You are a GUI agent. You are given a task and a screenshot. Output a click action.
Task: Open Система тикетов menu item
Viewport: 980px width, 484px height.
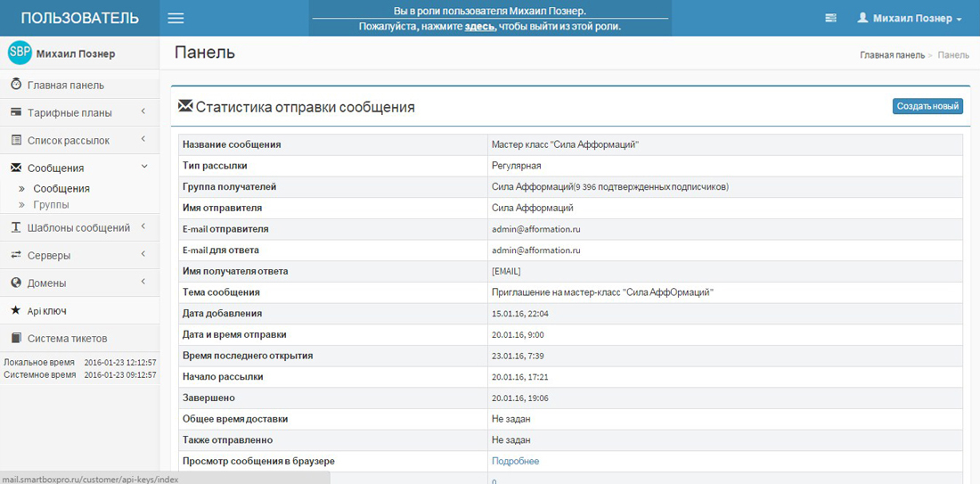pos(80,339)
